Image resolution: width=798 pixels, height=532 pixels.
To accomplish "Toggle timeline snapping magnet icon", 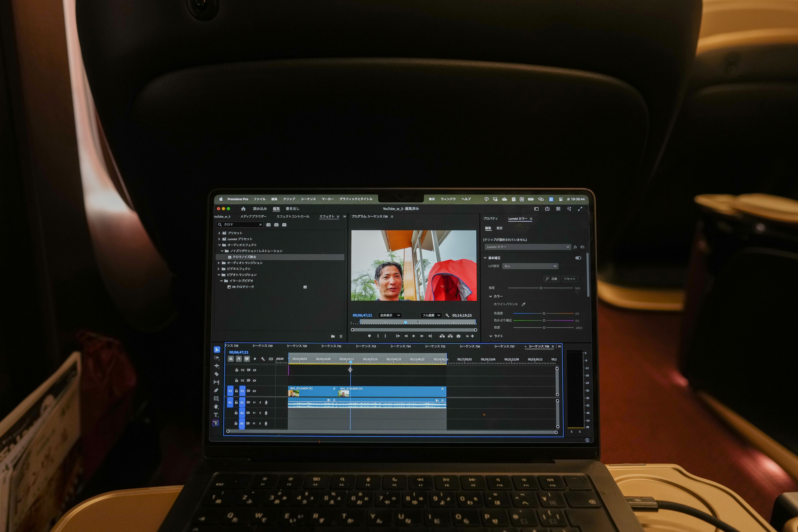I will coord(239,359).
